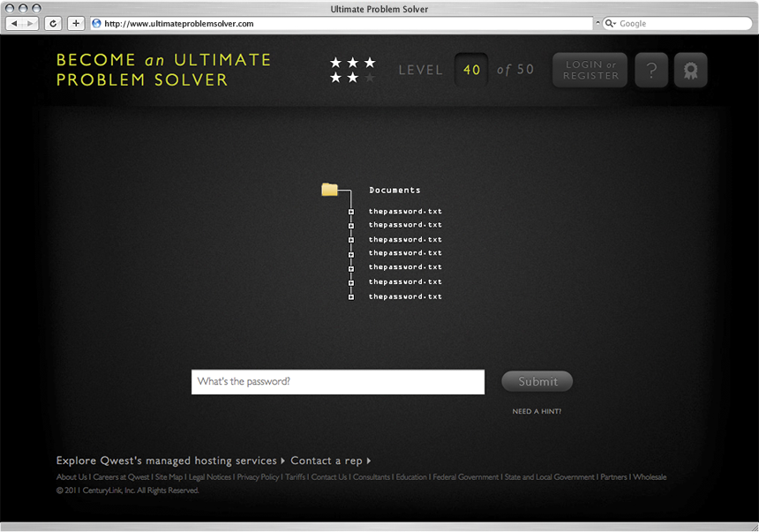View the Privacy Policy link
759x532 pixels.
point(258,476)
